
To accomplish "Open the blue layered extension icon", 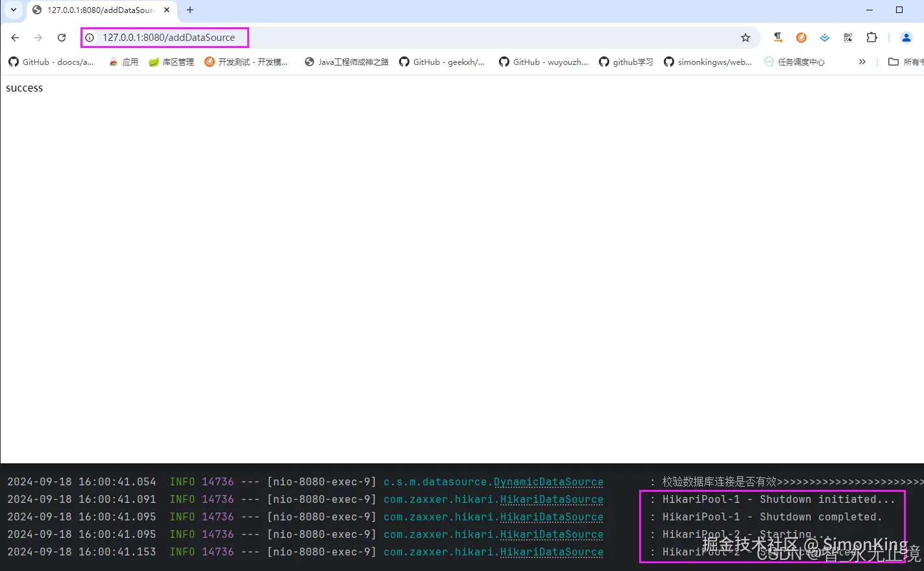I will [x=825, y=38].
